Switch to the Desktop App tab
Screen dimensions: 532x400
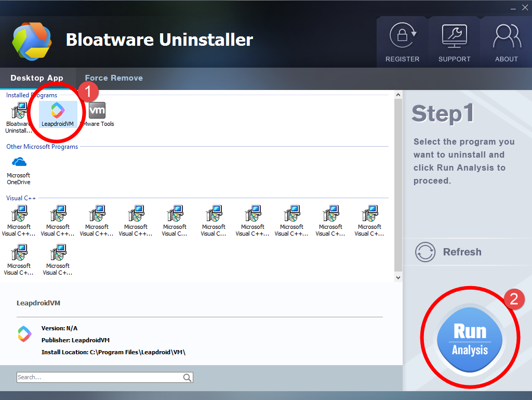point(37,78)
